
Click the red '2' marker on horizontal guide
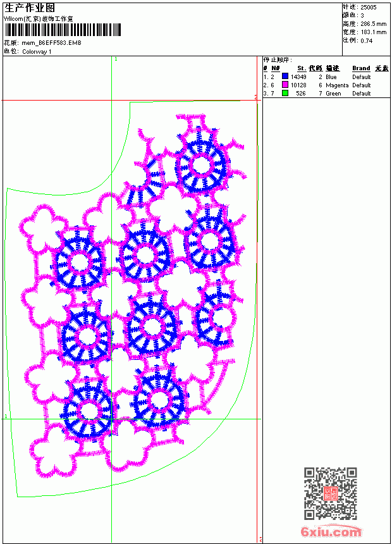pyautogui.click(x=255, y=97)
